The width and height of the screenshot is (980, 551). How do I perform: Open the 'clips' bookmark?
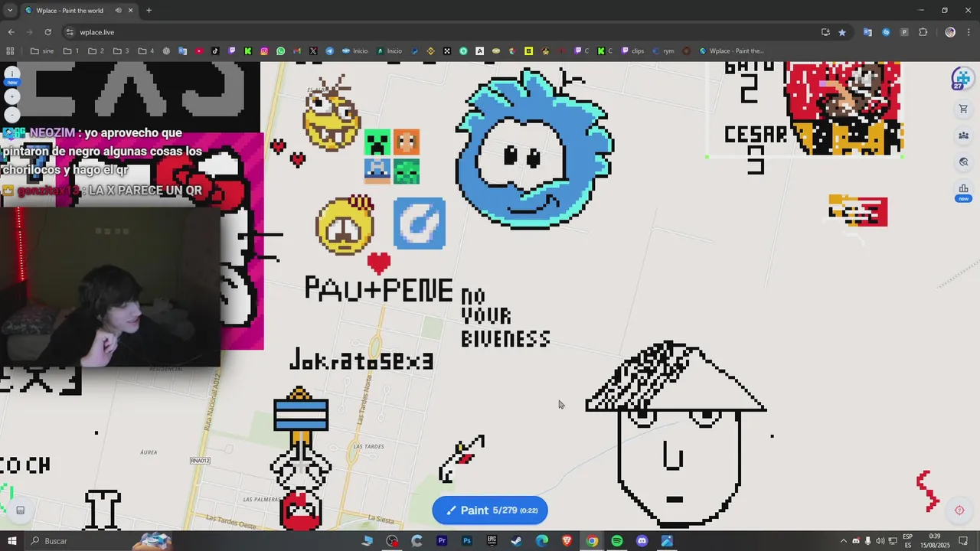pos(632,51)
